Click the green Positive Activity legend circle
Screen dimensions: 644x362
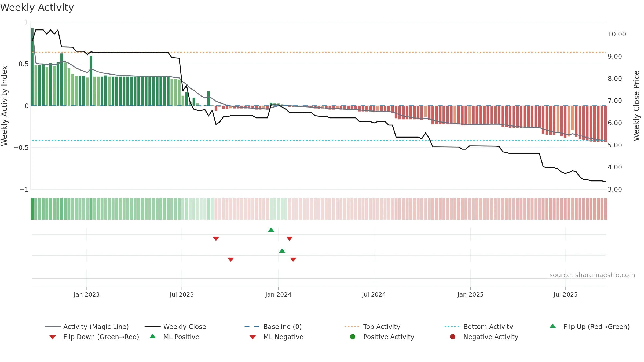coord(353,337)
